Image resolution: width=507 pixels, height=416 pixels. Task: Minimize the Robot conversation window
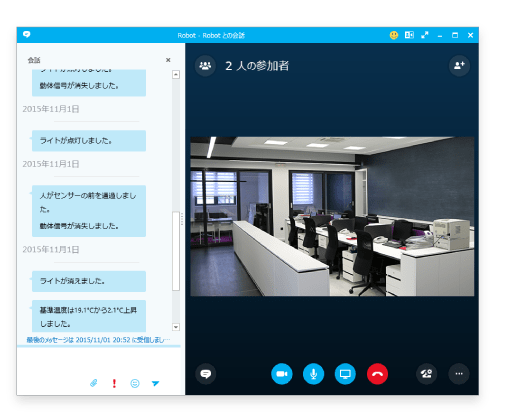tap(440, 35)
